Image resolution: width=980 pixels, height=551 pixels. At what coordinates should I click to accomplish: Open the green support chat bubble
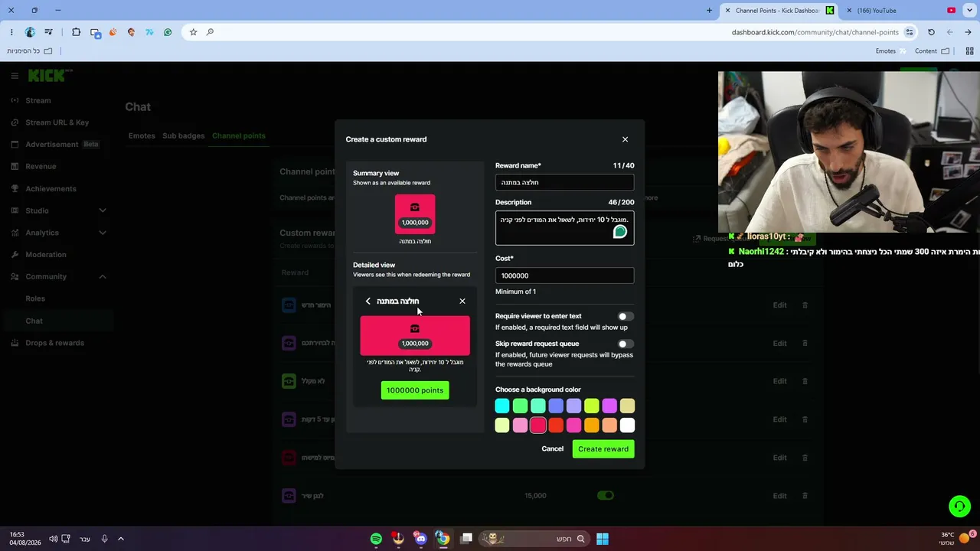pyautogui.click(x=959, y=507)
